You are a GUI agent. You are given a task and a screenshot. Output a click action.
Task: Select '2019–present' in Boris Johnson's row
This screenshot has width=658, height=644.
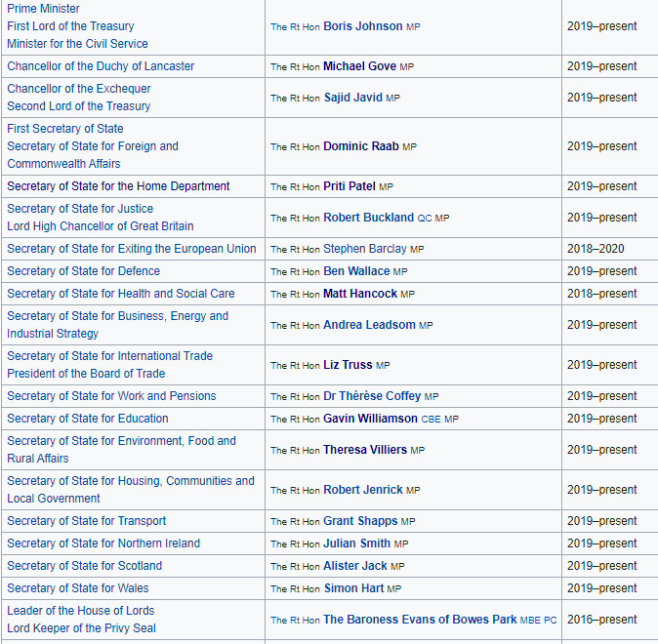click(601, 26)
